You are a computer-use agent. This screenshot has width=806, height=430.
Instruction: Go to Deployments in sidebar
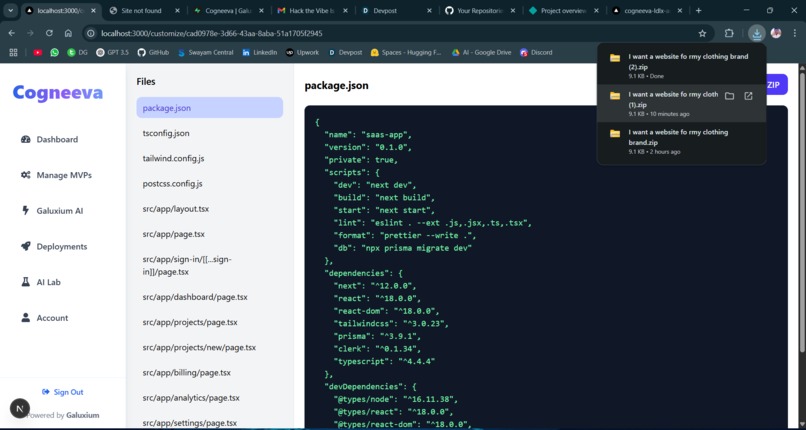tap(54, 247)
